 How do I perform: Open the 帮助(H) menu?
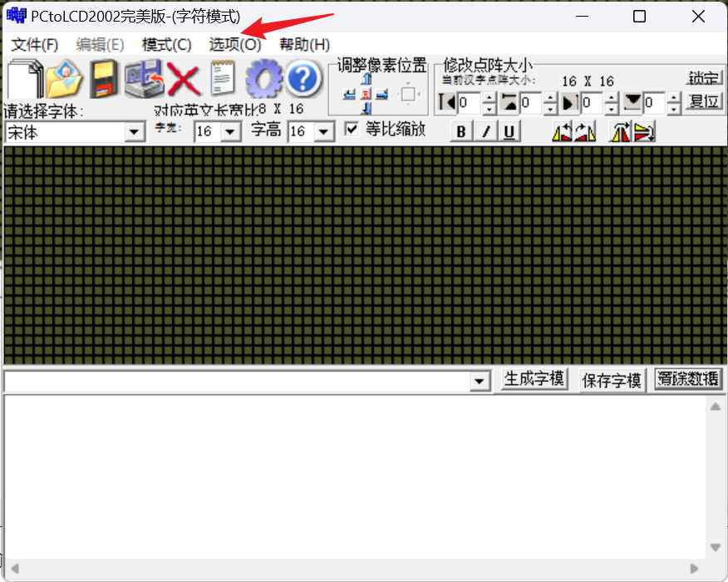point(304,45)
